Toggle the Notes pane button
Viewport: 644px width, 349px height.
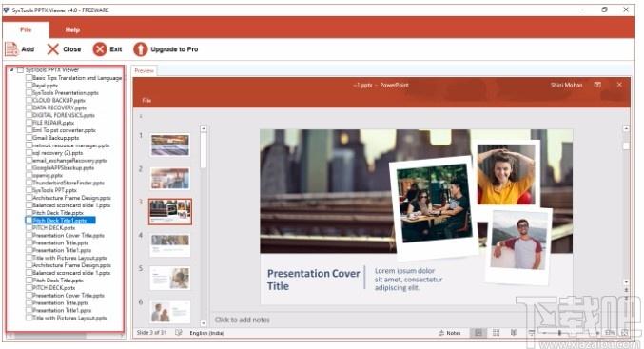(x=450, y=333)
